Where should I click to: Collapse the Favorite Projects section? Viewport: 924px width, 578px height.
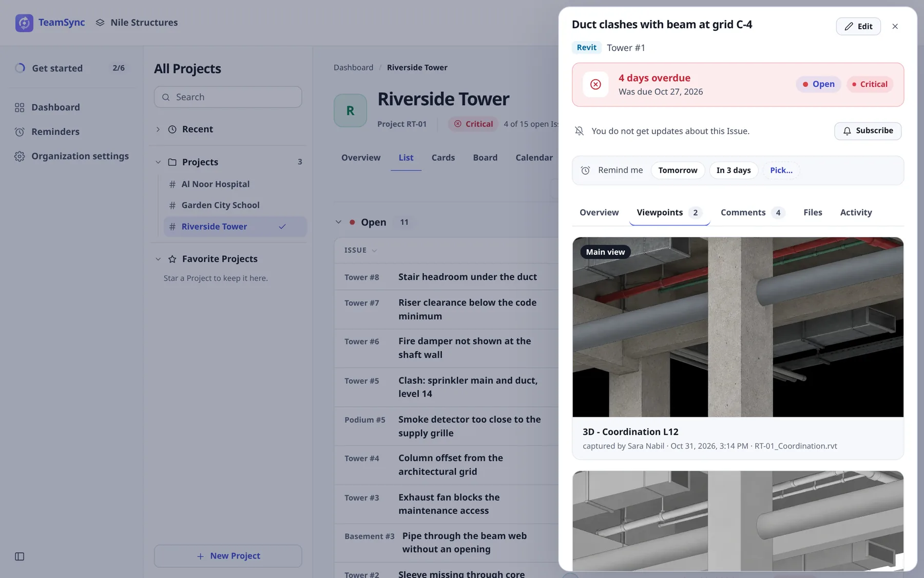[x=158, y=259]
